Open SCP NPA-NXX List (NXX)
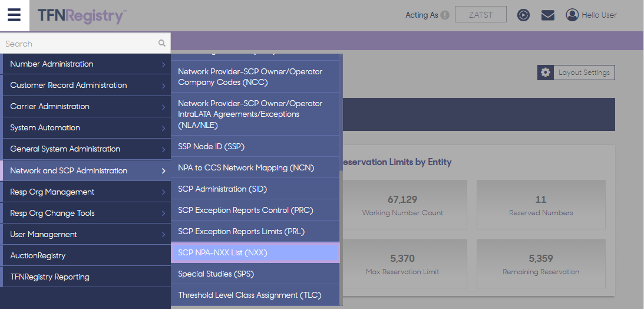The height and width of the screenshot is (309, 644). coord(255,253)
